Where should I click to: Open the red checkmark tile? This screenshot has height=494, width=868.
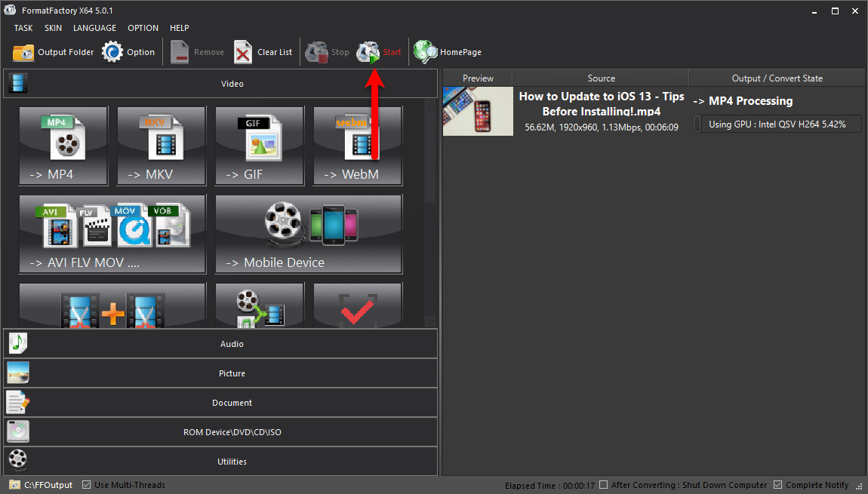359,305
